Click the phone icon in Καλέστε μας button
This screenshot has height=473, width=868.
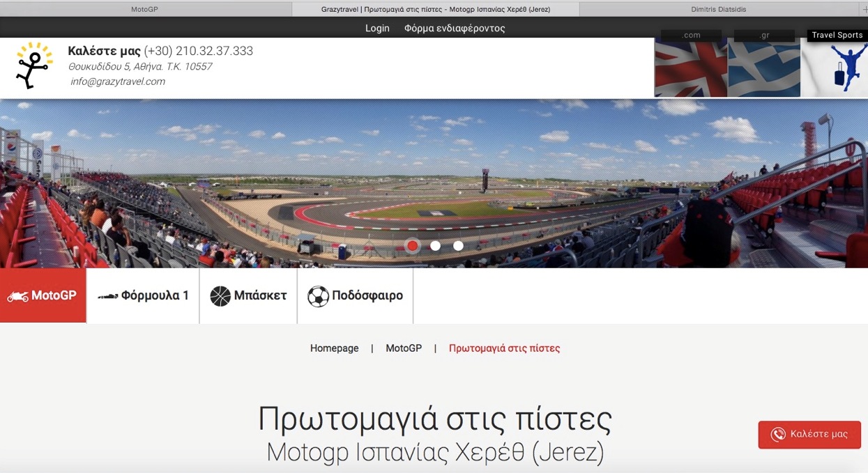point(778,434)
